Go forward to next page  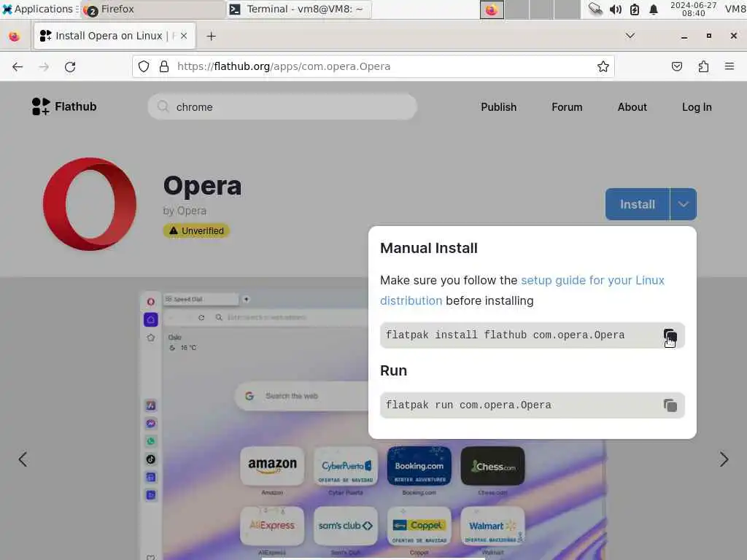coord(44,66)
